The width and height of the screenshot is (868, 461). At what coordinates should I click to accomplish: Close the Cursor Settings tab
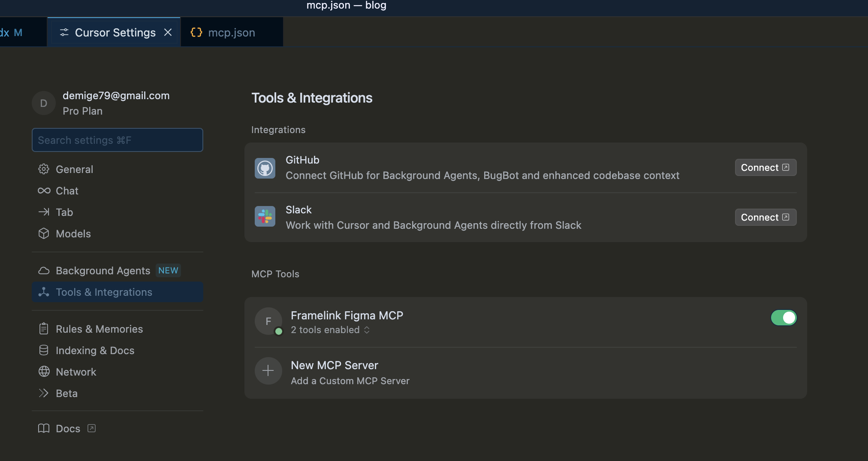[168, 32]
